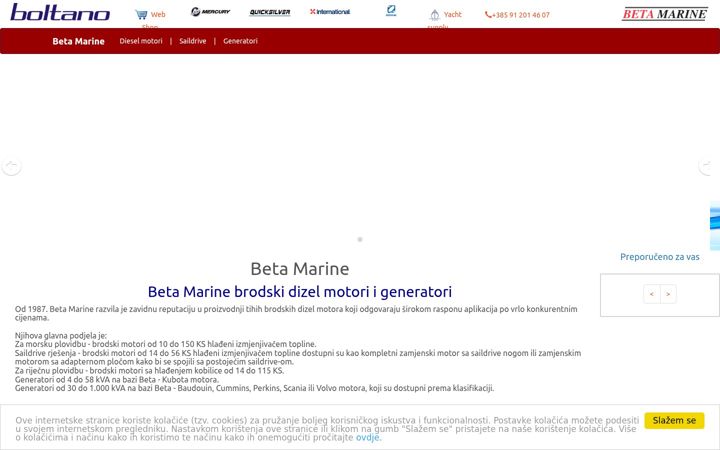Go to previous recommended item
Viewport: 720px width, 450px height.
coord(652,294)
